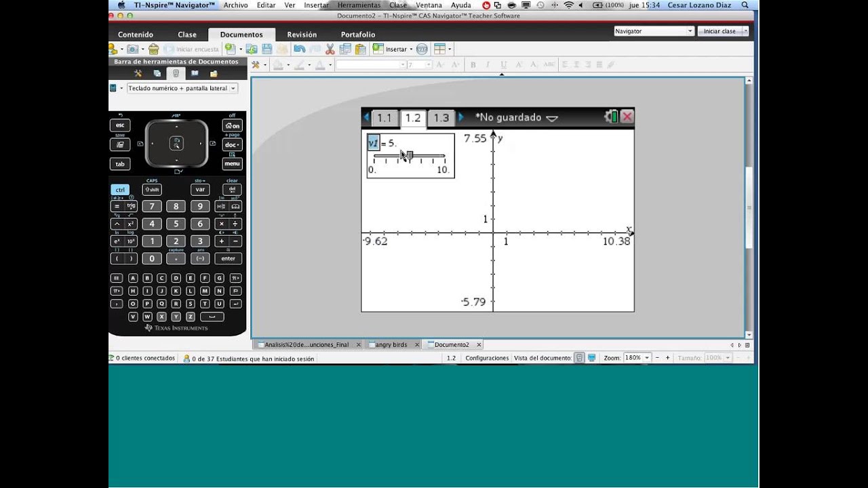Click the zoom in plus button
The width and height of the screenshot is (868, 488).
667,358
